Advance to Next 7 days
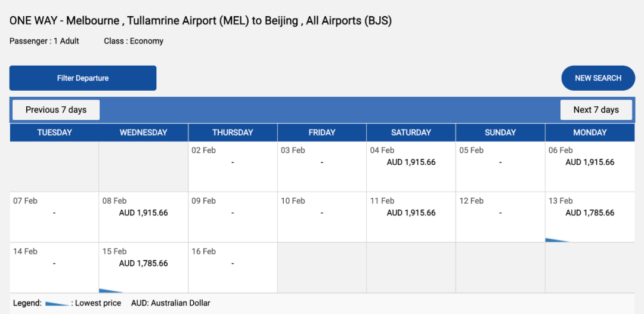This screenshot has width=644, height=314. [x=596, y=110]
